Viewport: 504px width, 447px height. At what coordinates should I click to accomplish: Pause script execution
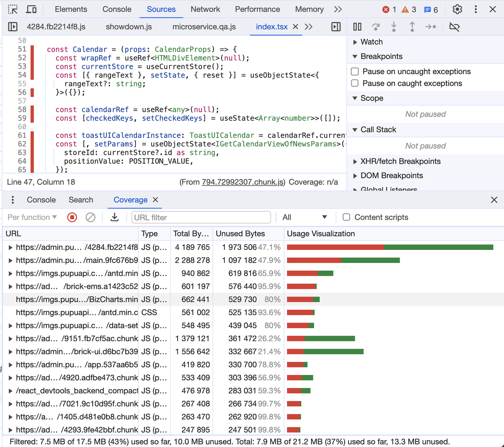[x=357, y=27]
